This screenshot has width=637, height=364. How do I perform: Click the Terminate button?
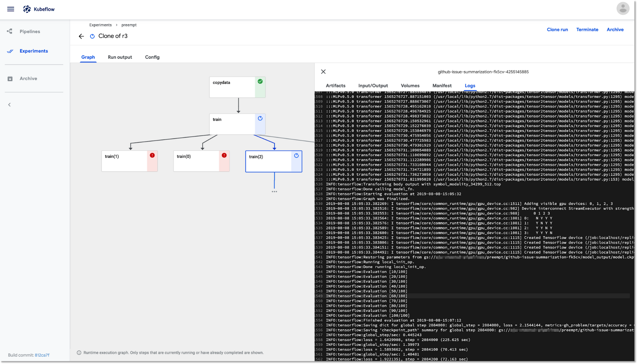(x=587, y=29)
